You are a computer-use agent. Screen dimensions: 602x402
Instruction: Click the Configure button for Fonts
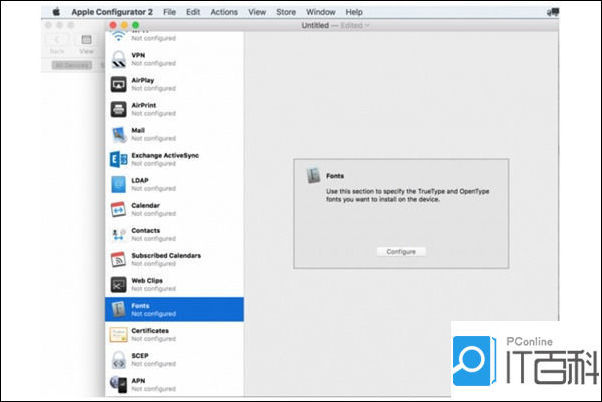pyautogui.click(x=401, y=251)
